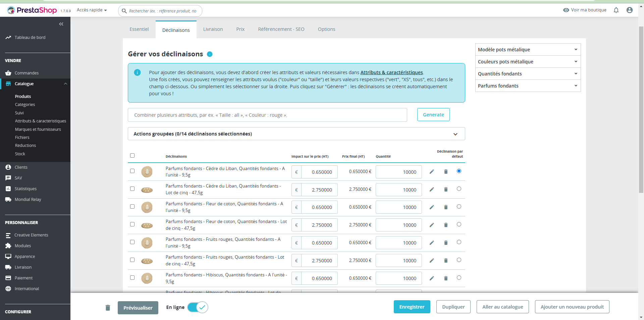Edit the Fruits rouges Lot de cinq combination
The image size is (644, 320).
[x=432, y=261]
